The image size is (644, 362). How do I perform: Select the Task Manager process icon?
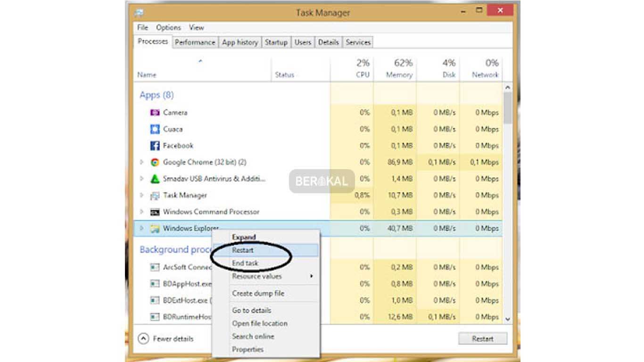pyautogui.click(x=155, y=196)
